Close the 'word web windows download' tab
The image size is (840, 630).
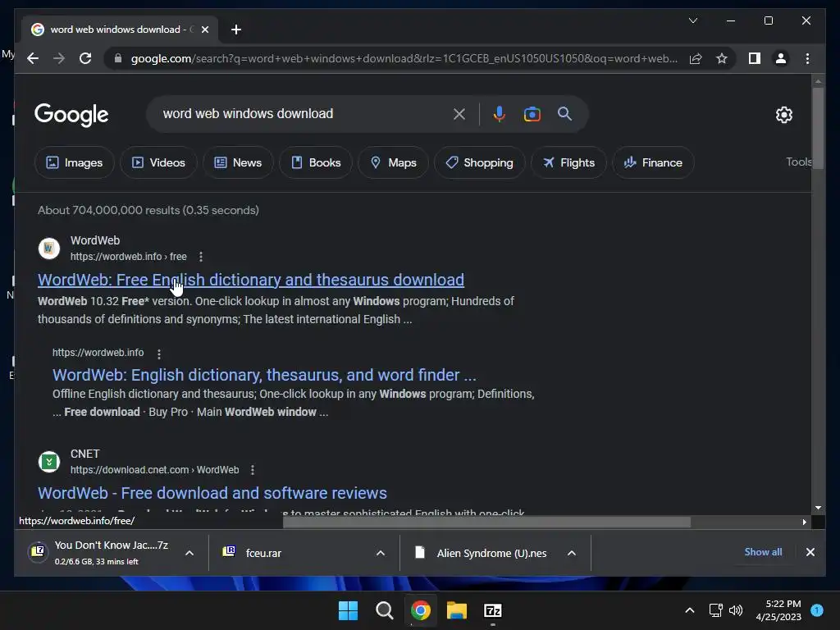click(204, 30)
